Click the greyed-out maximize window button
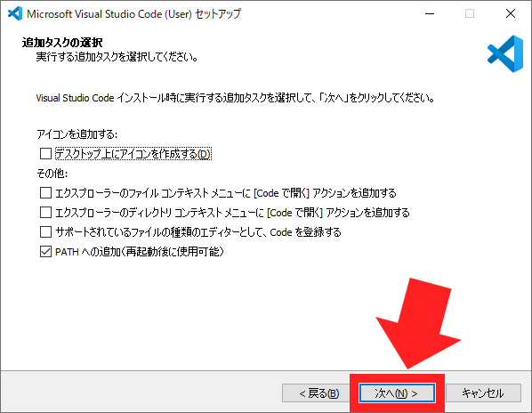 click(x=470, y=13)
